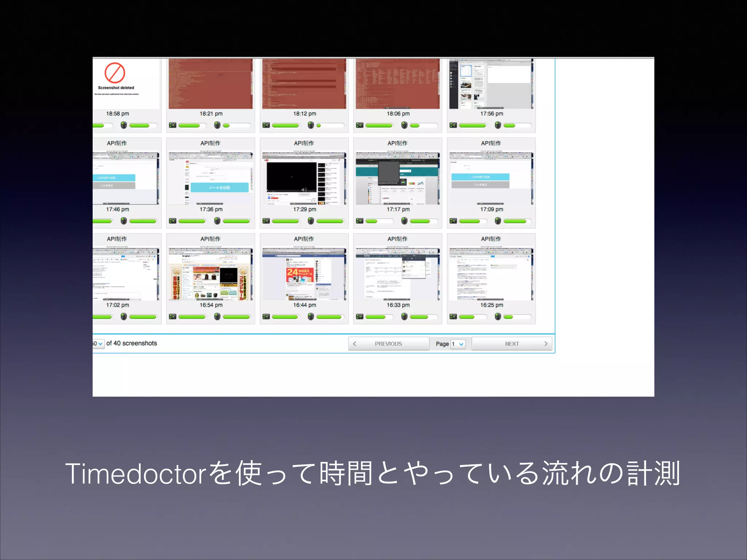Click mouse activity icon under 16:33 pm

click(404, 316)
